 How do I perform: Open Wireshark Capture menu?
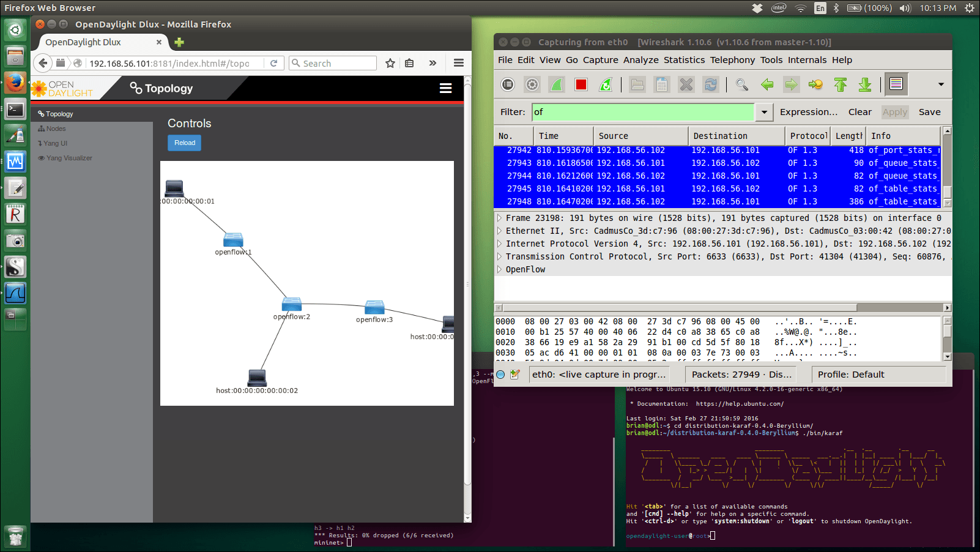click(x=600, y=60)
